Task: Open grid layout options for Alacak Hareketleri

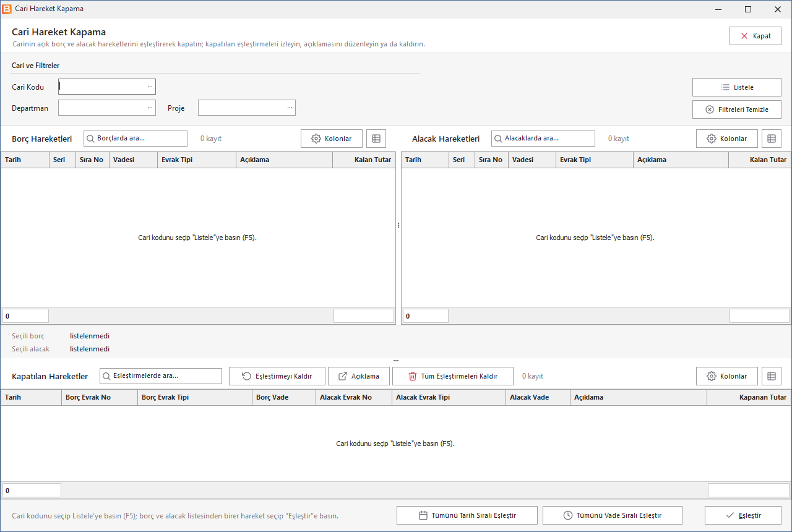Action: tap(772, 139)
